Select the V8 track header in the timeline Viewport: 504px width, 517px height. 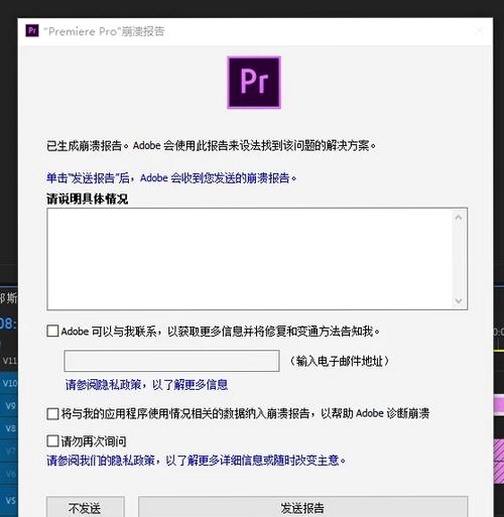[x=9, y=428]
